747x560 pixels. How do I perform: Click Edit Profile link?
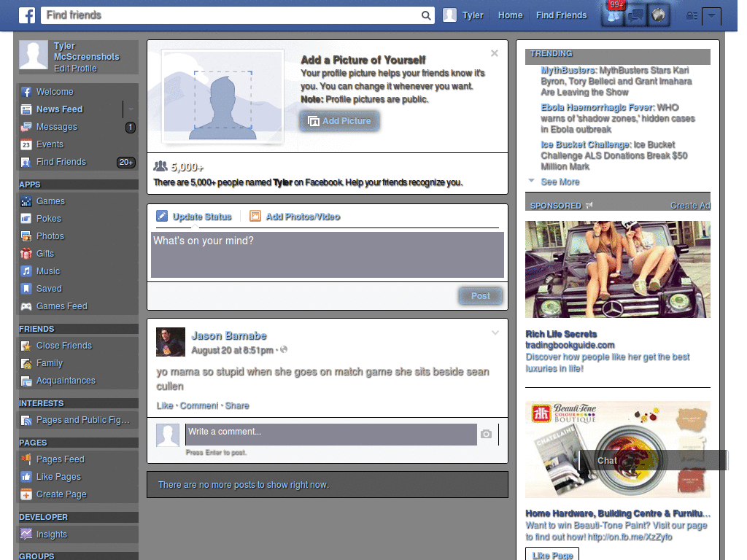click(75, 69)
